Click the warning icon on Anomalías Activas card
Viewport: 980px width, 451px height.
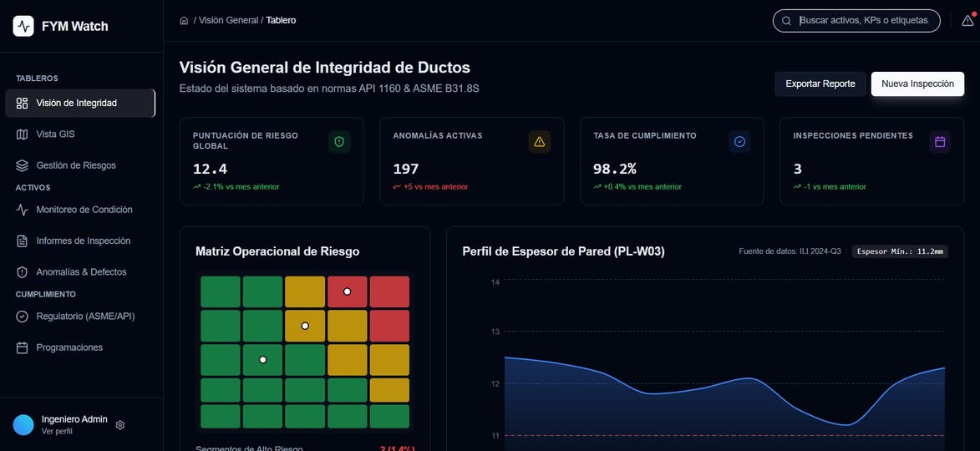[x=540, y=142]
